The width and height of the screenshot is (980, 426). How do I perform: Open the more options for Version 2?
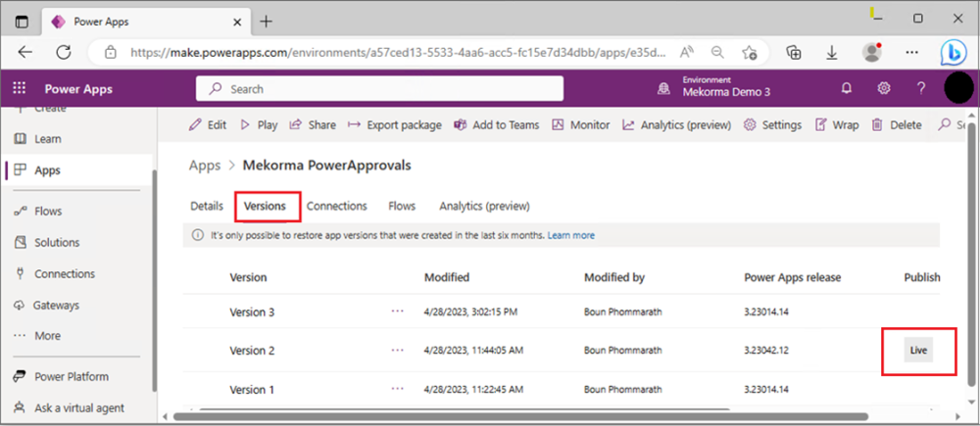click(398, 350)
